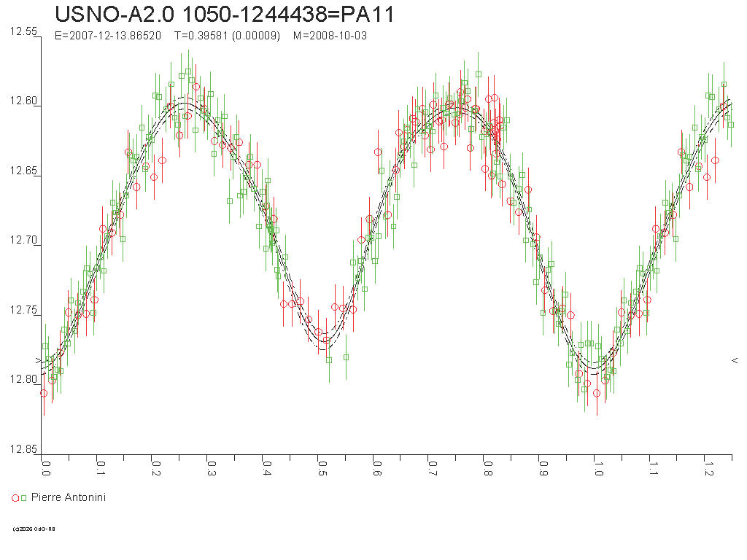Select the x-axis phase label 0.7
Image resolution: width=747 pixels, height=560 pixels.
pos(432,469)
